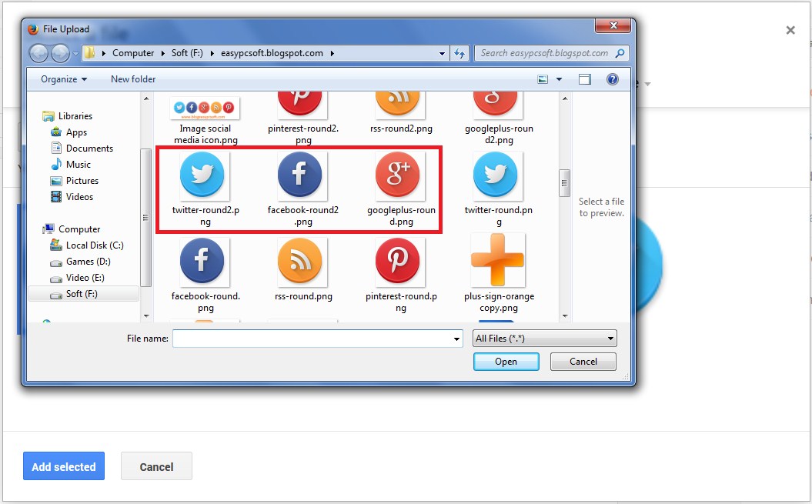This screenshot has height=504, width=812.
Task: Click the Back navigation arrow
Action: click(38, 53)
